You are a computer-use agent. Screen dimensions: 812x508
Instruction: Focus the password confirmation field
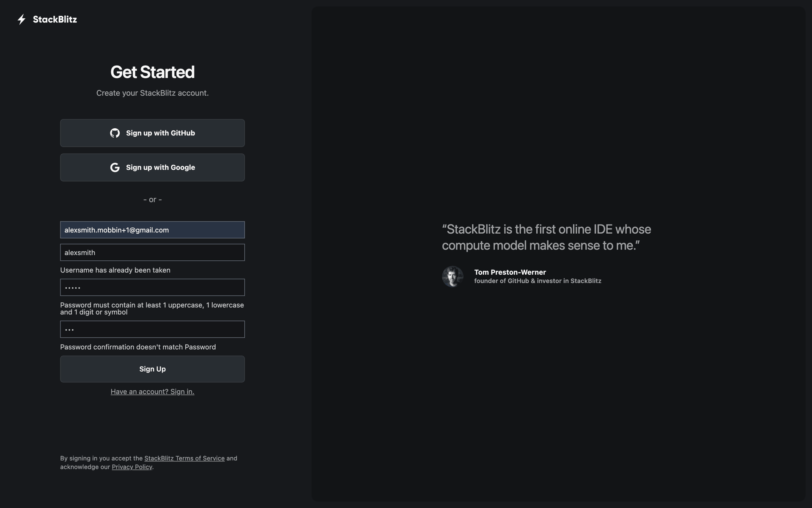click(x=152, y=329)
